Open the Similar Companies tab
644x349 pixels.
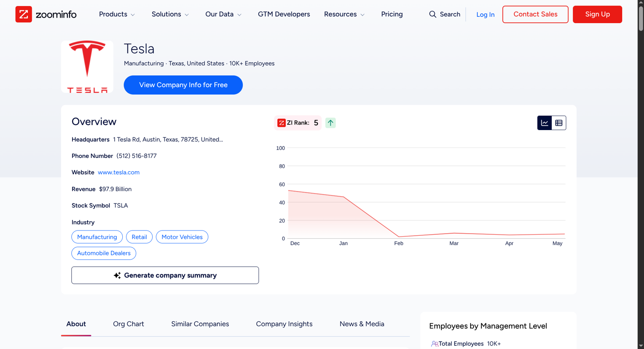[x=200, y=324]
